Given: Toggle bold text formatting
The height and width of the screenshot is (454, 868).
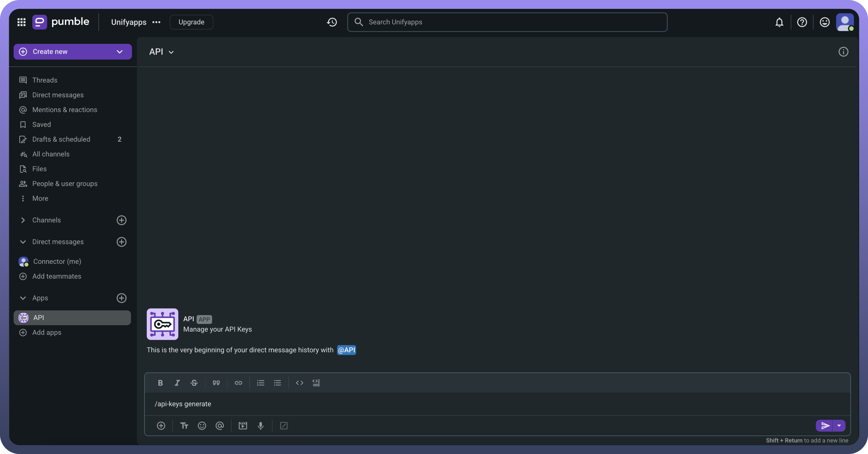Looking at the screenshot, I should click(x=160, y=383).
